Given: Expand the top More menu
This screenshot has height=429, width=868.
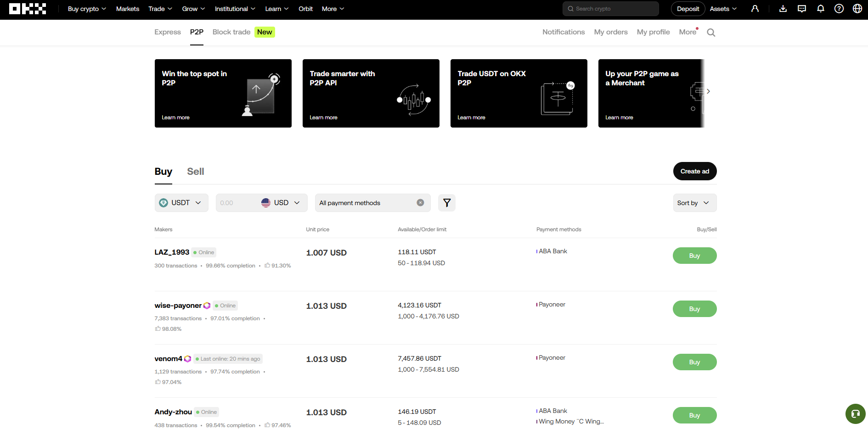Looking at the screenshot, I should coord(333,9).
